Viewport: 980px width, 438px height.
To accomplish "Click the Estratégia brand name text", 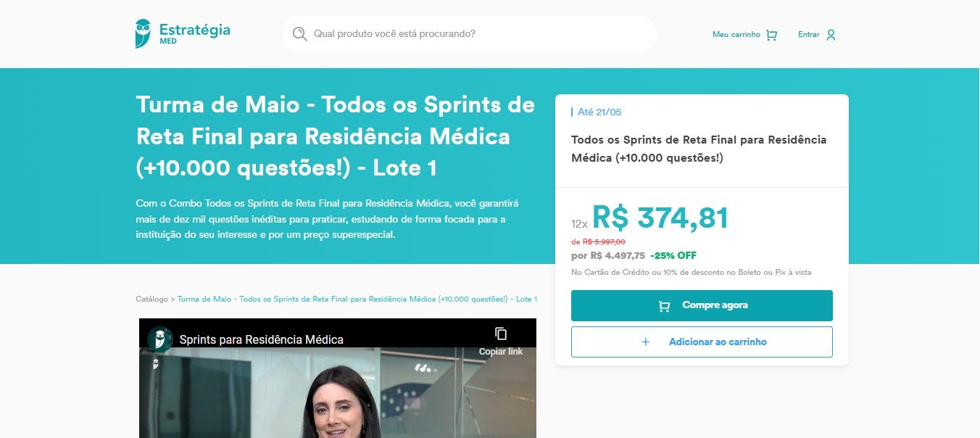I will coord(195,30).
